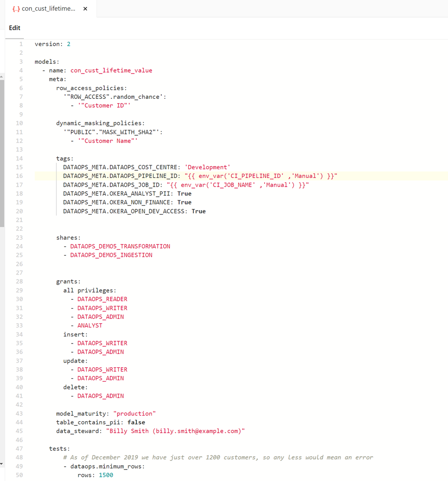Click '"PUBLIC"."MASK_WITH_SHA2"' entry
The image size is (448, 481).
[113, 132]
